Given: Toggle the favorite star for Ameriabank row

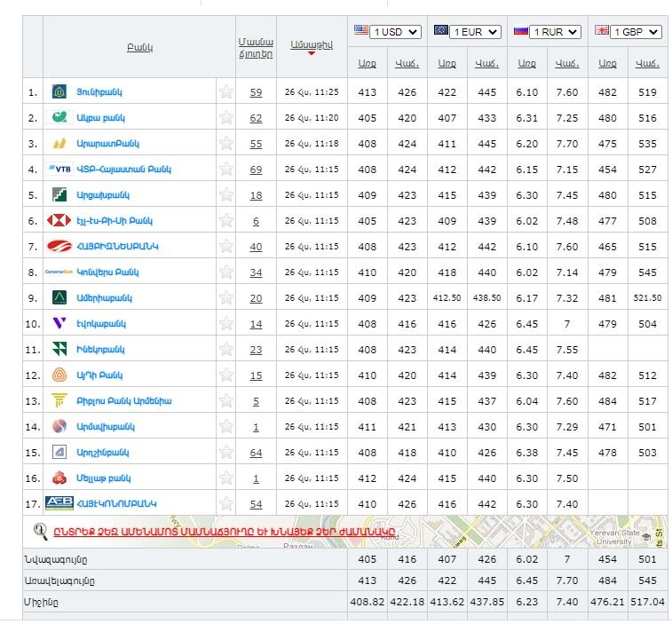Looking at the screenshot, I should click(226, 297).
